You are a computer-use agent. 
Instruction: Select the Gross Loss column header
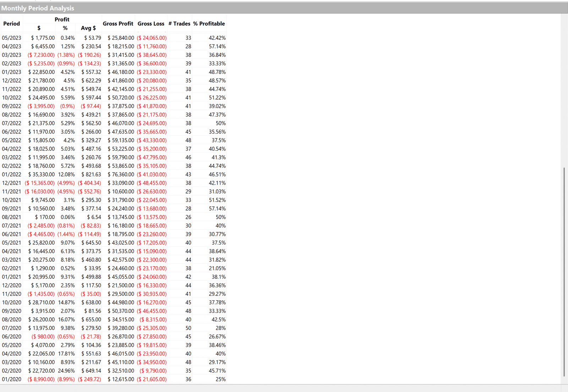coord(151,24)
